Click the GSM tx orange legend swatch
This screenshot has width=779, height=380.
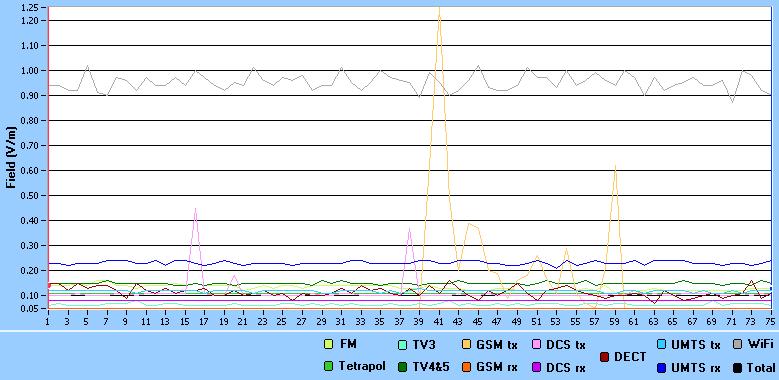(x=467, y=344)
